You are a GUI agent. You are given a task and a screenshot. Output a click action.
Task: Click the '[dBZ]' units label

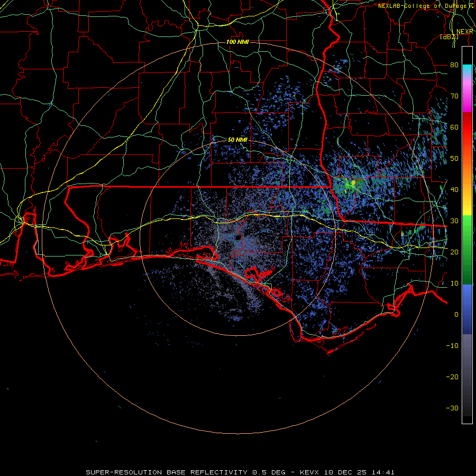pyautogui.click(x=449, y=37)
